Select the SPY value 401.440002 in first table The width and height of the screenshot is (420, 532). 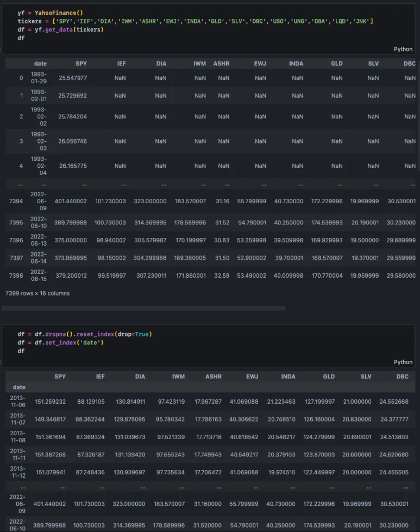[71, 201]
